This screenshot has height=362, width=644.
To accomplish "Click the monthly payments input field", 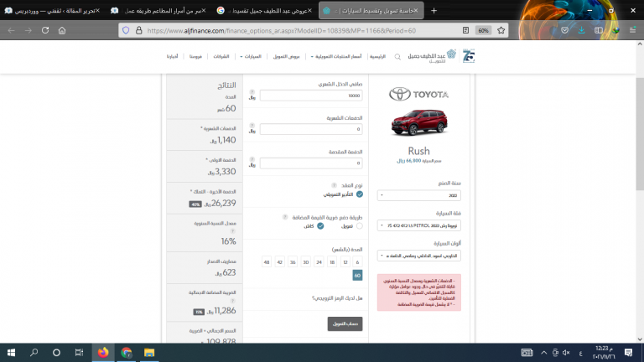I will (x=311, y=129).
